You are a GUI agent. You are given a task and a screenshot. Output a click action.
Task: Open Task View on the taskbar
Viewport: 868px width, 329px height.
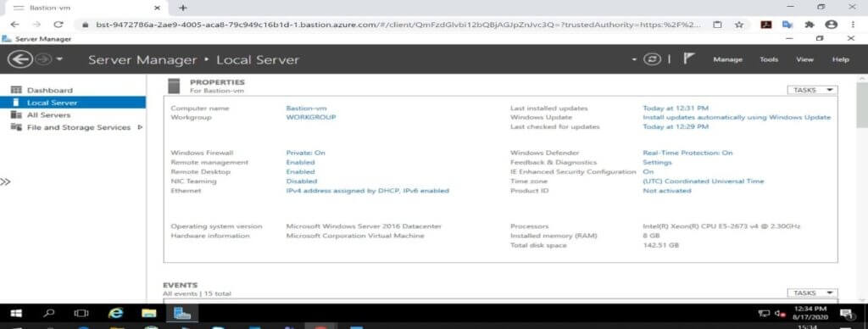pos(82,314)
